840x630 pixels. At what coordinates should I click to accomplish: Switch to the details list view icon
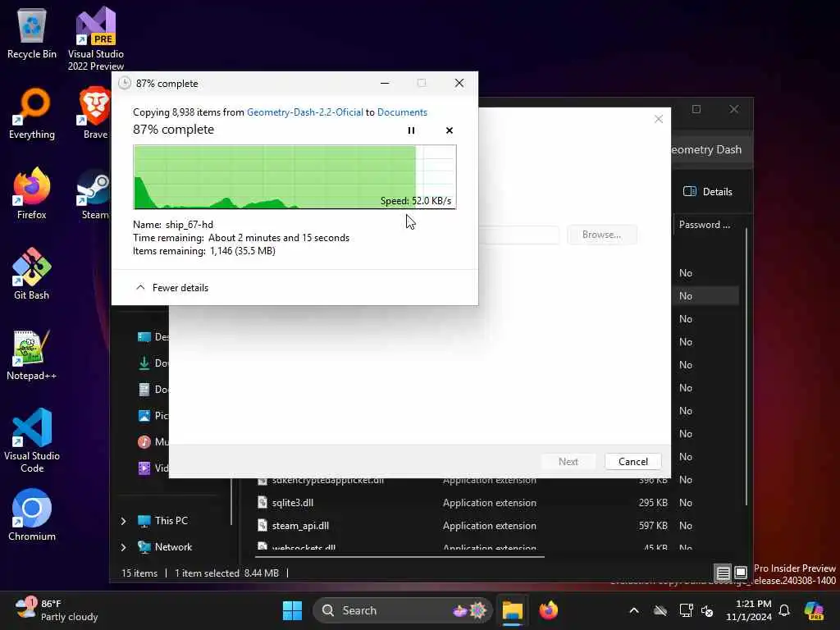(723, 573)
